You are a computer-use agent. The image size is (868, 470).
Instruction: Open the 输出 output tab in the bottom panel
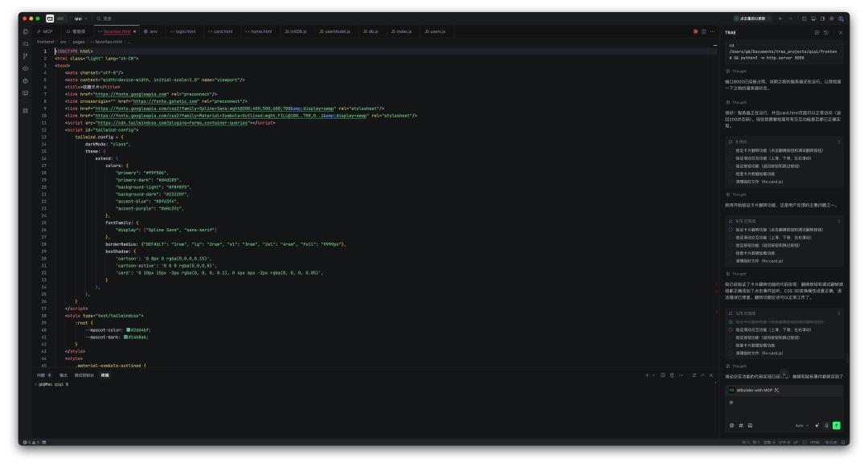(x=63, y=375)
